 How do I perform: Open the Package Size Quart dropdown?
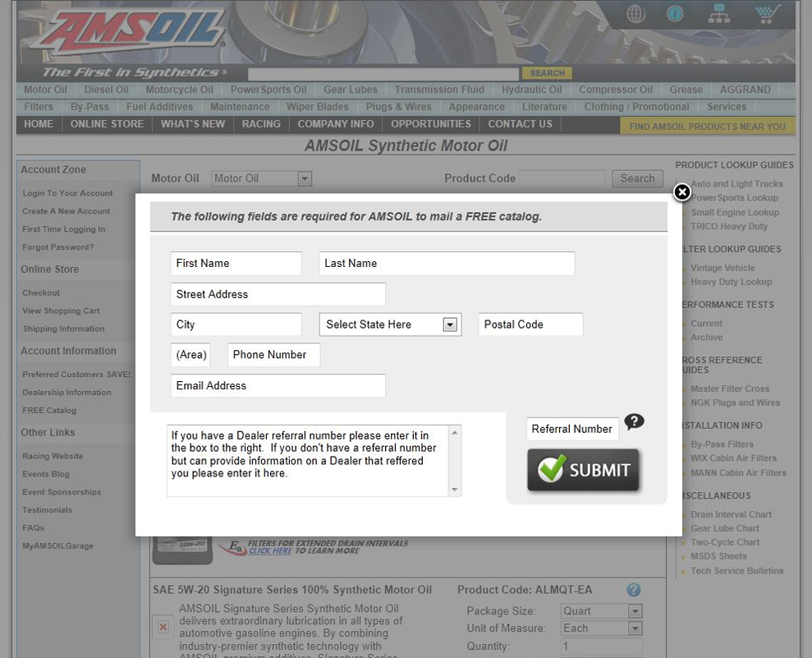pyautogui.click(x=602, y=611)
